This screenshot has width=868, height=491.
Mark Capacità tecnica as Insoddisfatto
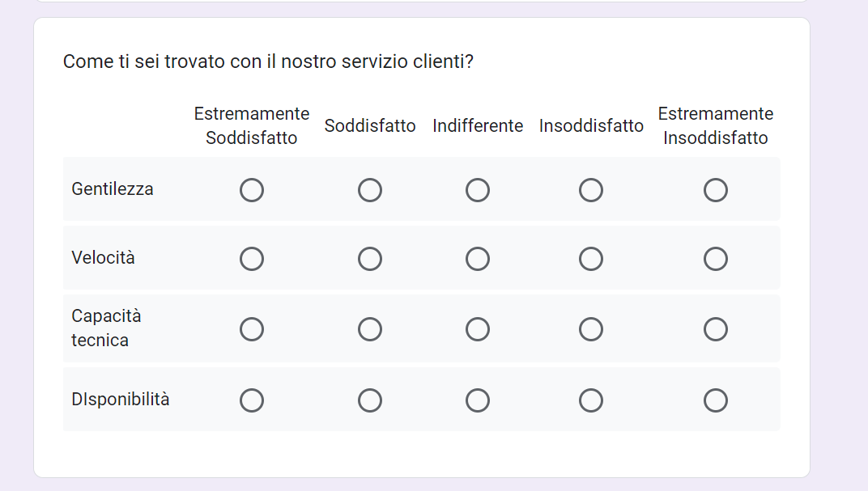[x=591, y=329]
